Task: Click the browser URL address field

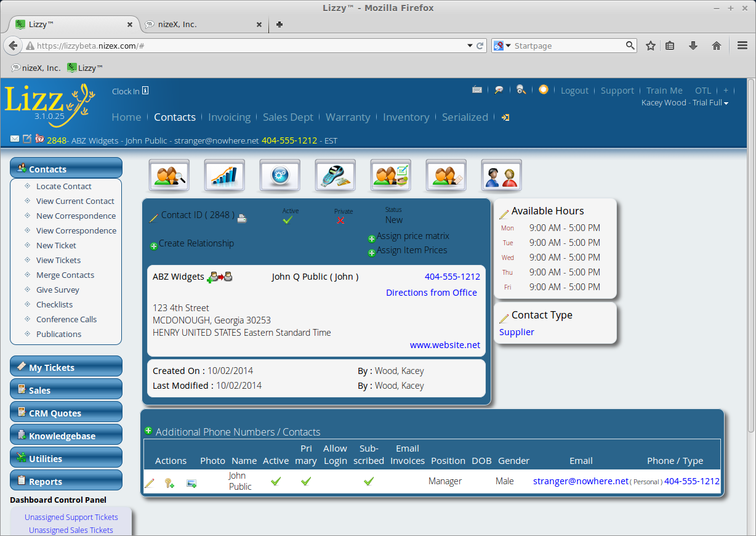Action: point(246,46)
